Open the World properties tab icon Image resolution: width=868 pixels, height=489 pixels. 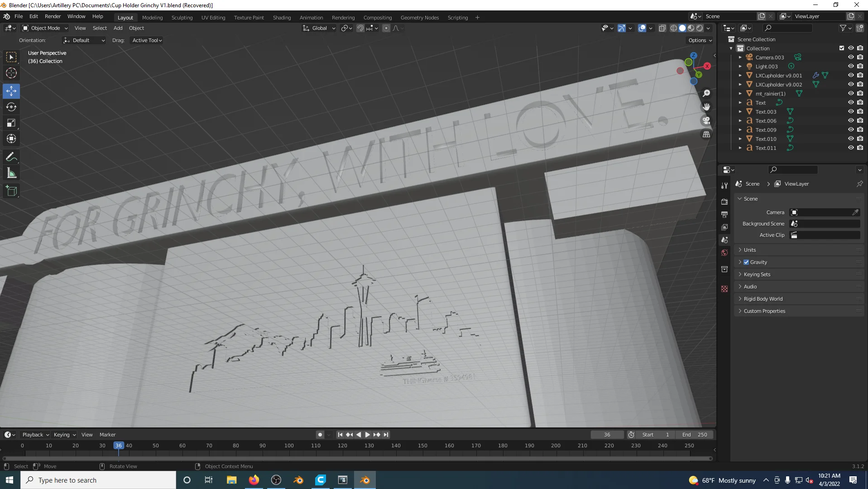point(724,253)
